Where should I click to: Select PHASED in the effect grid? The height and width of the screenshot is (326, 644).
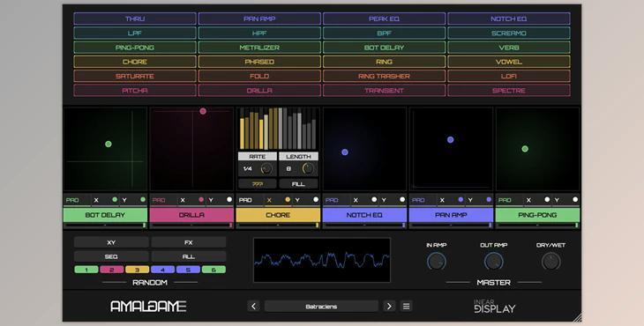[259, 62]
